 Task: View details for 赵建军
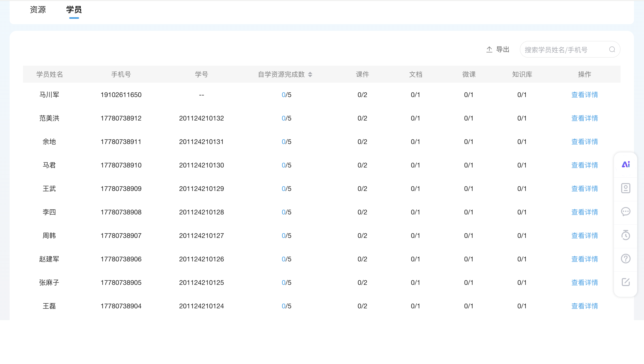tap(584, 259)
